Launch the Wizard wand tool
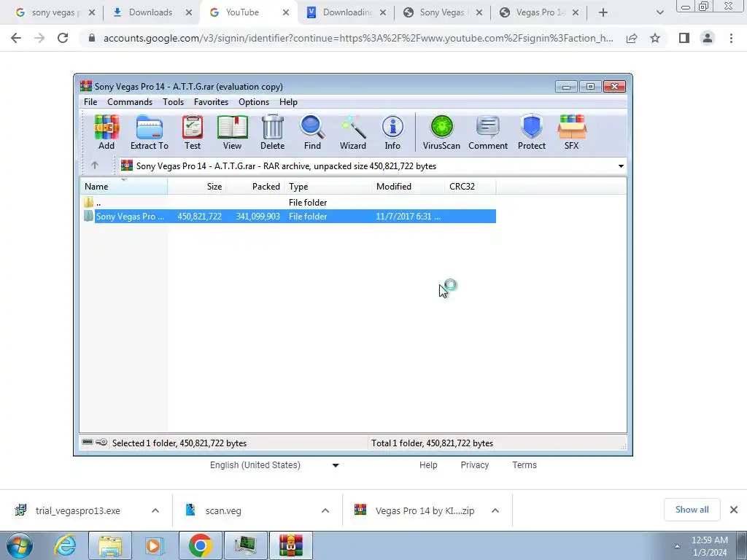 click(x=353, y=133)
